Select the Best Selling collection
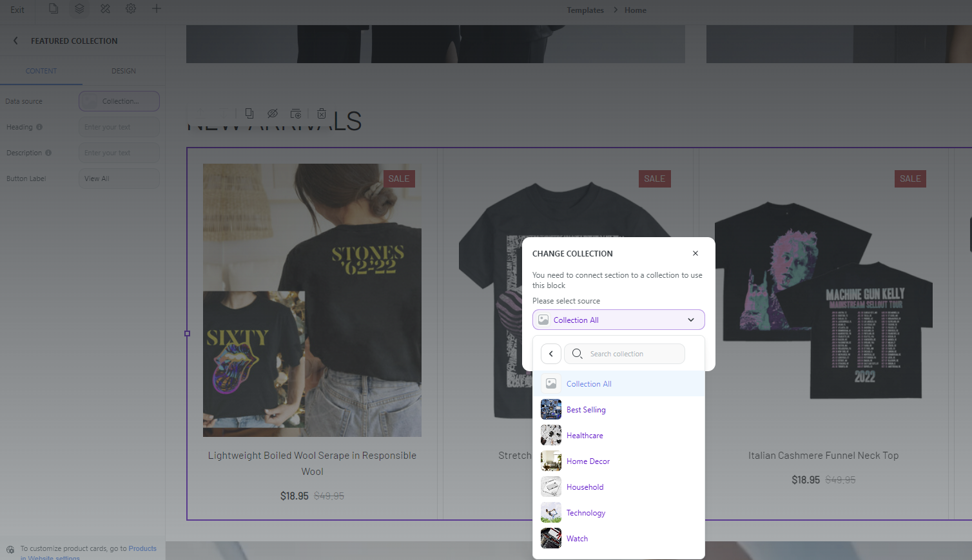Image resolution: width=972 pixels, height=560 pixels. point(619,409)
